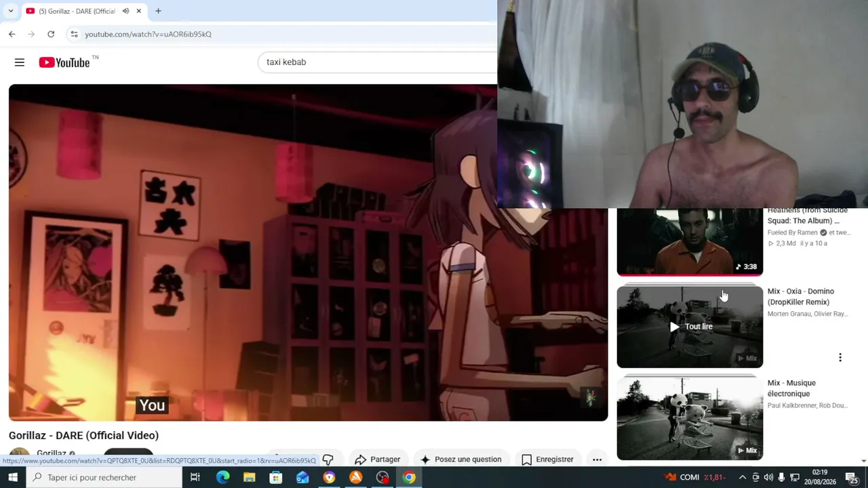Viewport: 868px width, 488px height.
Task: Go back using the browser back arrow
Action: coord(12,34)
